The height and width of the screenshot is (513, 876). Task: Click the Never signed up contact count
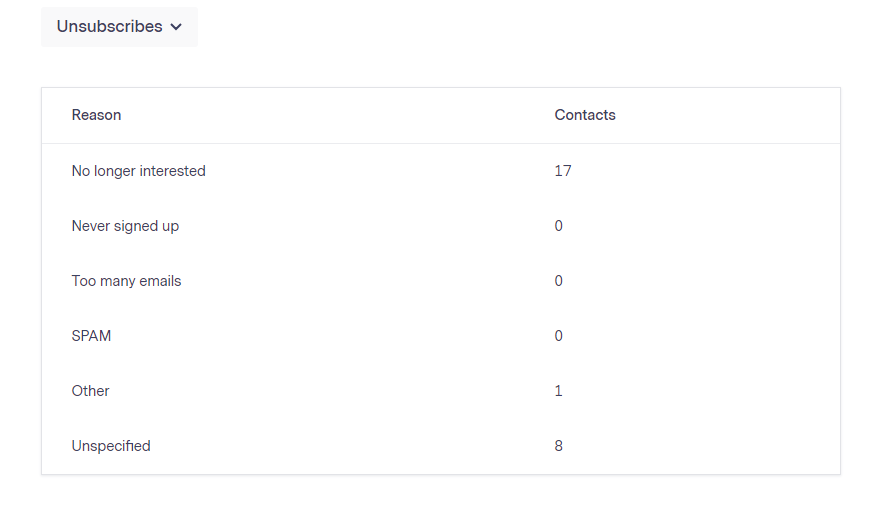coord(559,226)
